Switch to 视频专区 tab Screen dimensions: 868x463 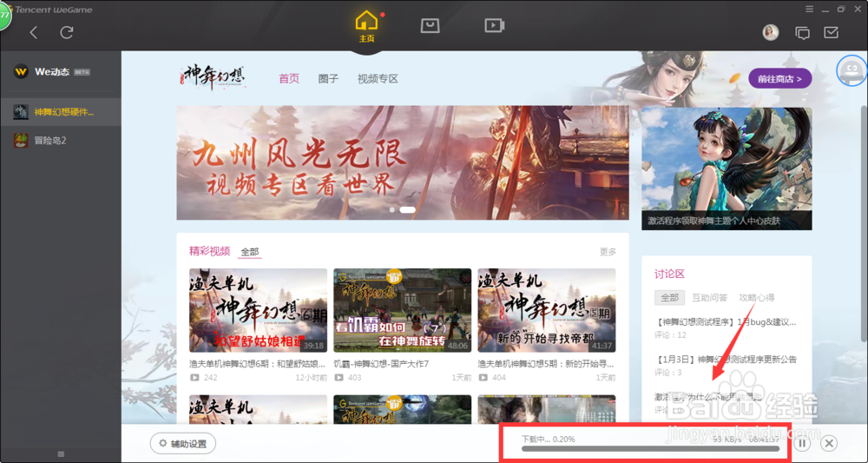click(x=378, y=79)
